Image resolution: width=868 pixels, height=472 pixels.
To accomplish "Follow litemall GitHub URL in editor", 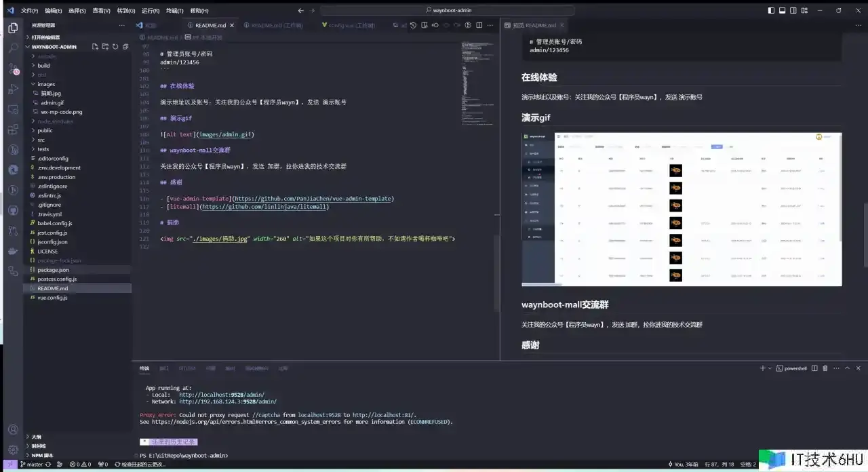I will pyautogui.click(x=264, y=206).
